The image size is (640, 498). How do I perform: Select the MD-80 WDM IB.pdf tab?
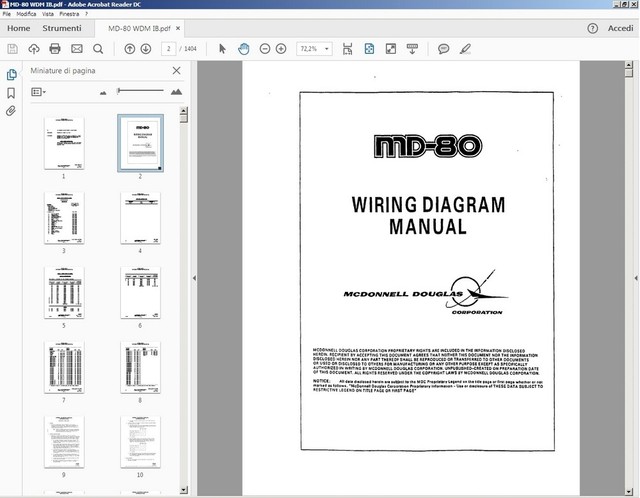(x=139, y=29)
